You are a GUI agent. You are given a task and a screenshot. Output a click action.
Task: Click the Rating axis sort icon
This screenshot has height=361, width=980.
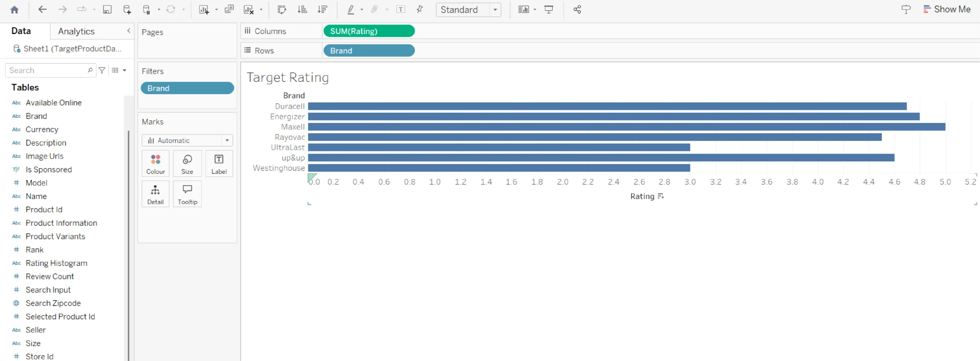(661, 196)
